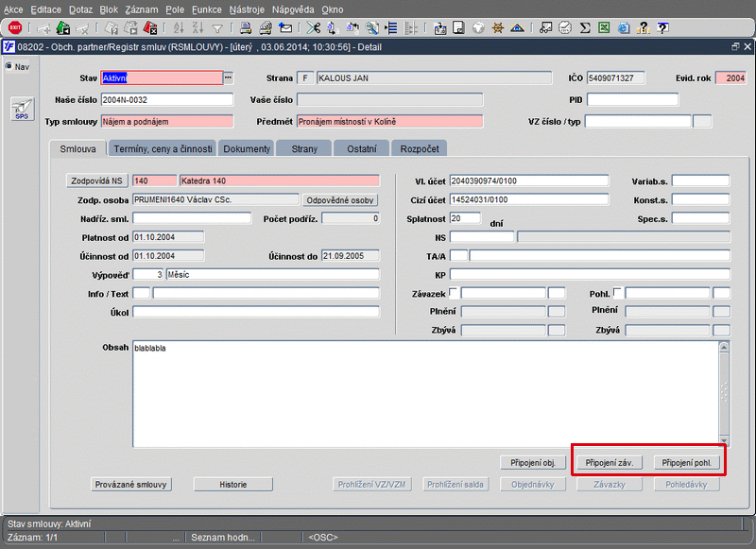Toggle the Pohl. checkbox
This screenshot has height=549, width=756.
(x=618, y=292)
